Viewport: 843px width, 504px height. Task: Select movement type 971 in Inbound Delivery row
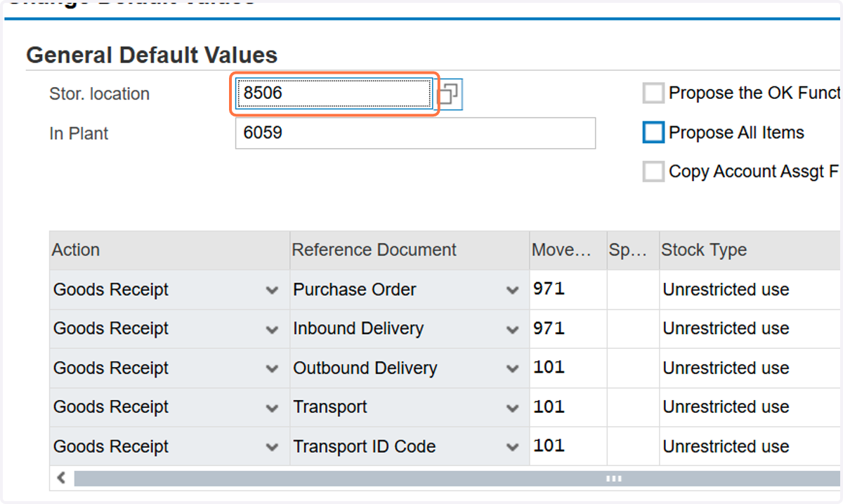[x=568, y=329]
